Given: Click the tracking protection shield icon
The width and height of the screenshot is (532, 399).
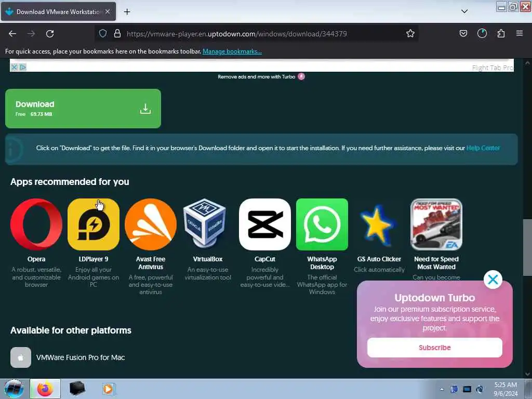Looking at the screenshot, I should pyautogui.click(x=103, y=34).
